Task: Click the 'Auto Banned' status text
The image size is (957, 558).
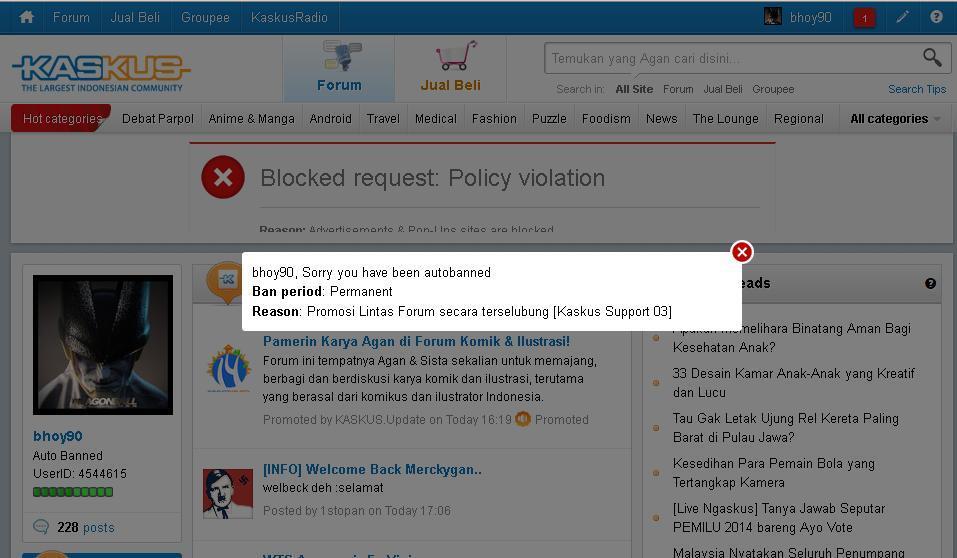Action: coord(68,455)
